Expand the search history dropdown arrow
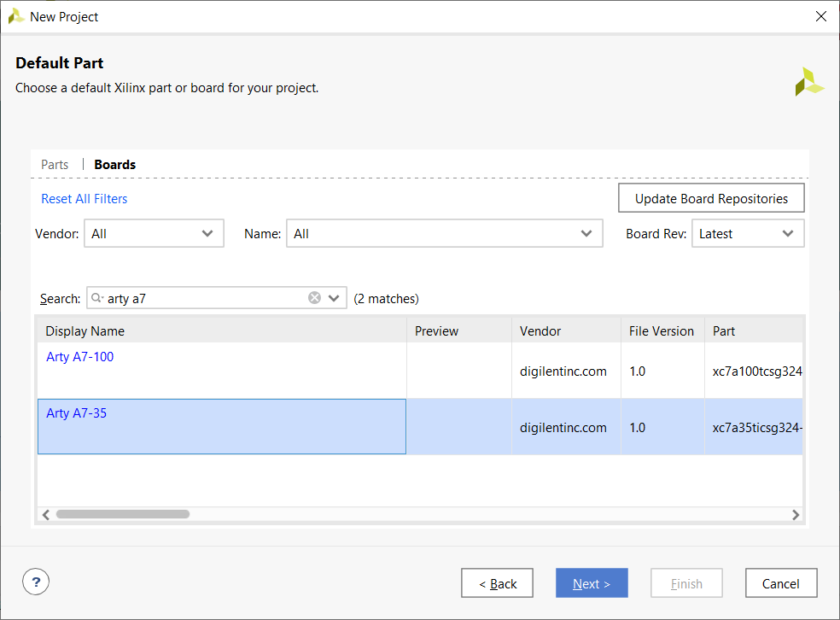Image resolution: width=840 pixels, height=620 pixels. [334, 298]
